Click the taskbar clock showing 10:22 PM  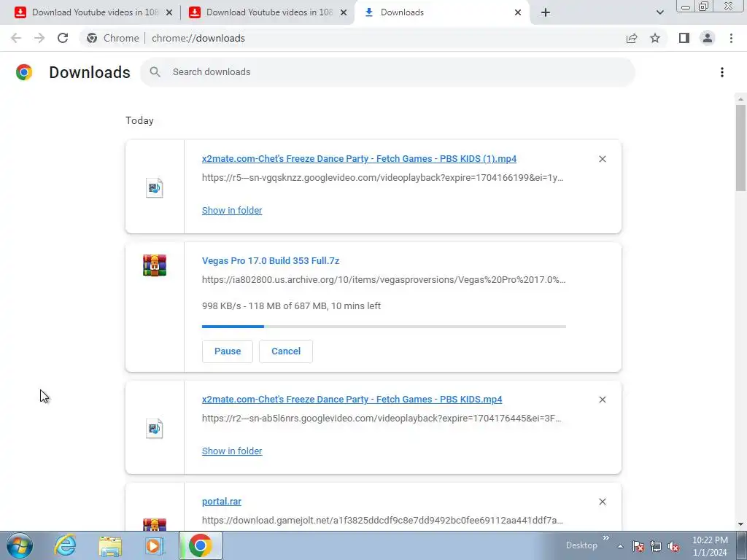(x=710, y=546)
